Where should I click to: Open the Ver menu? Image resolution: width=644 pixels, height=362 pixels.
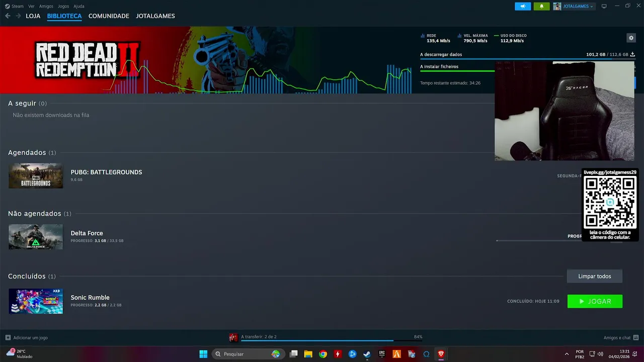point(31,6)
